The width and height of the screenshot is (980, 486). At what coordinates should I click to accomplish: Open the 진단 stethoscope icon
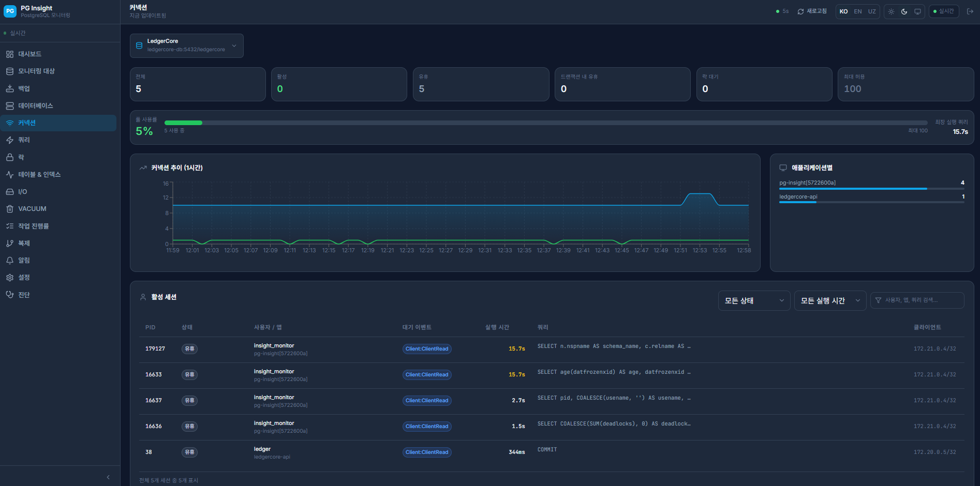coord(10,295)
